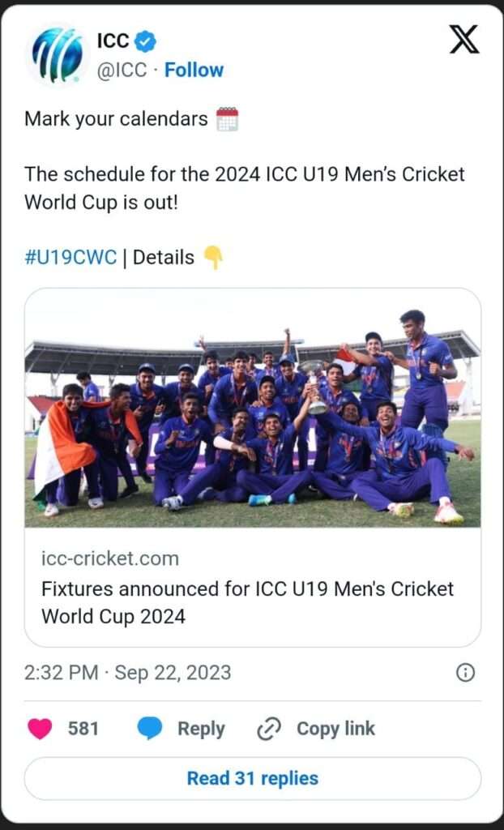Click the @ICC handle

pyautogui.click(x=122, y=71)
